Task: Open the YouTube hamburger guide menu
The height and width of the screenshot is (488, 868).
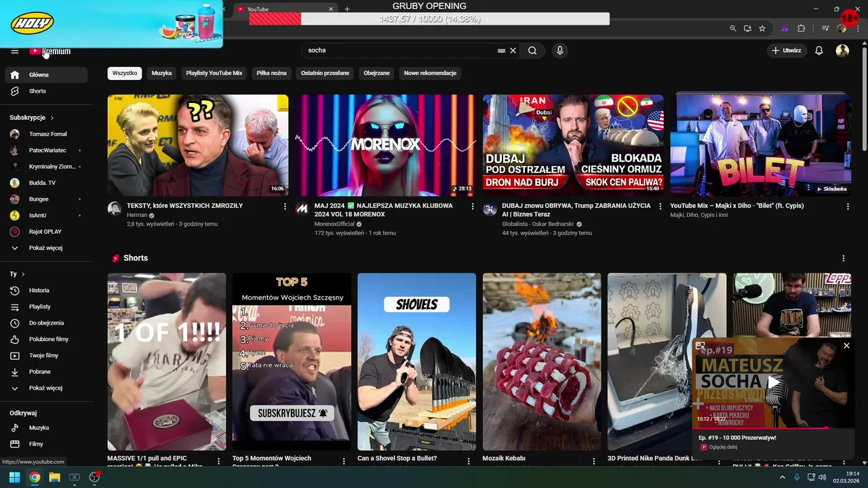Action: pos(14,52)
